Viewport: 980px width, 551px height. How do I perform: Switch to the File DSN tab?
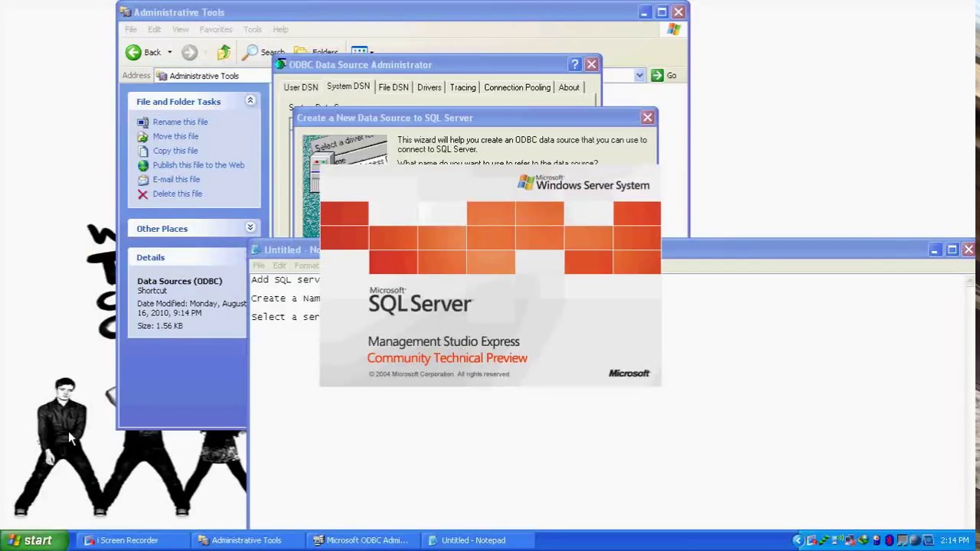[393, 87]
